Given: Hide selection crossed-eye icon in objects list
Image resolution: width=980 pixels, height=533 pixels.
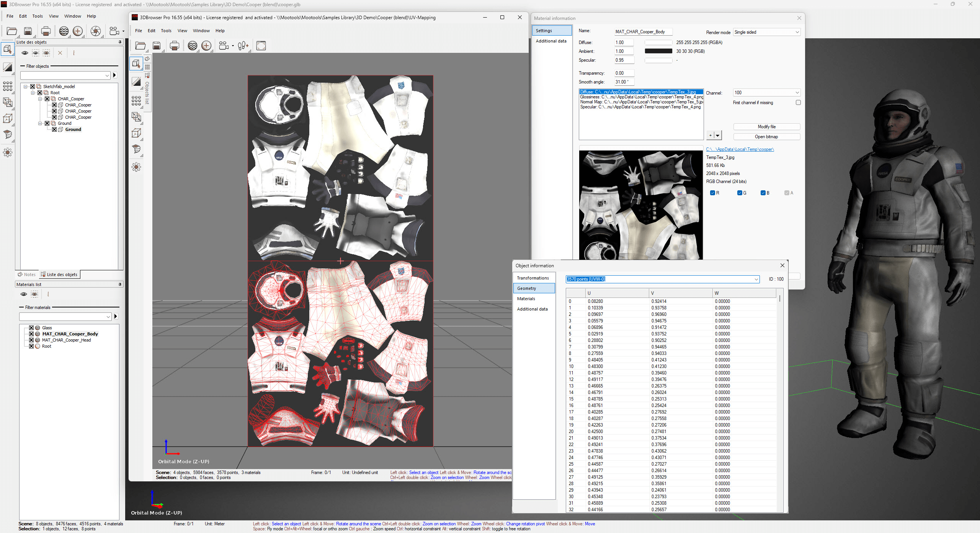Looking at the screenshot, I should click(x=46, y=53).
